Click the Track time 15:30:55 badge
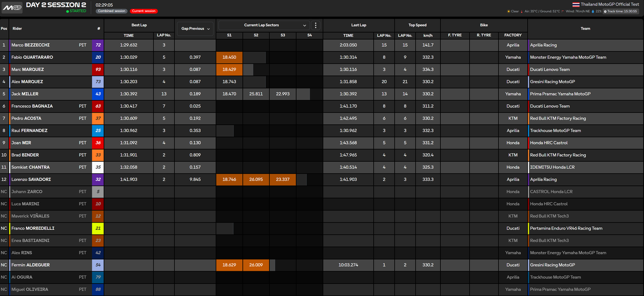Screen dimensions: 644x296 (621, 11)
